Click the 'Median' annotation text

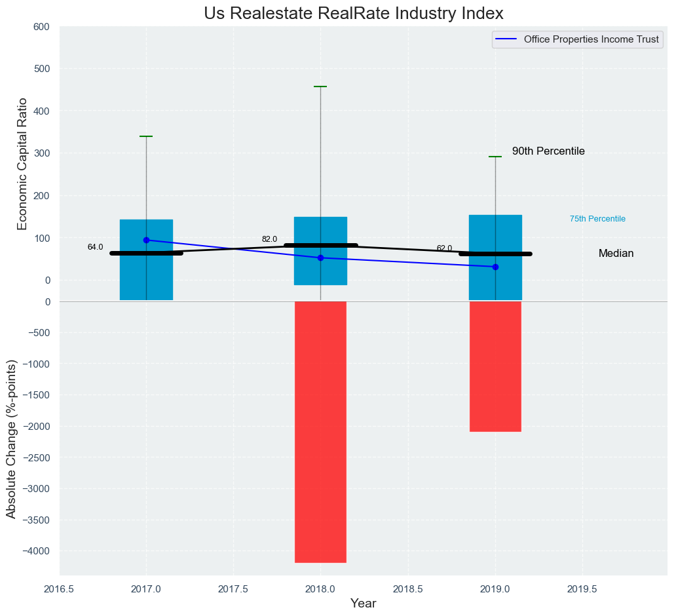[616, 254]
